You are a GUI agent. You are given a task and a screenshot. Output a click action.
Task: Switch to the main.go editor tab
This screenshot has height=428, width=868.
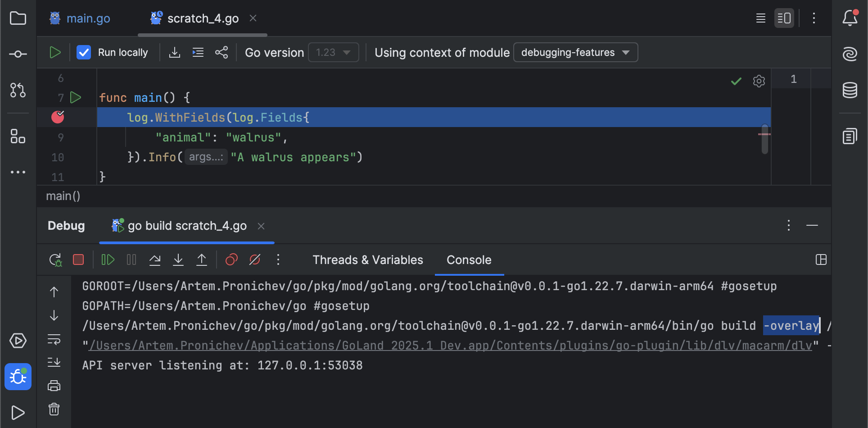[80, 18]
